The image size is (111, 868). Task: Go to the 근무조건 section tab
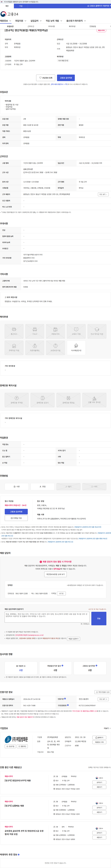(31, 26)
